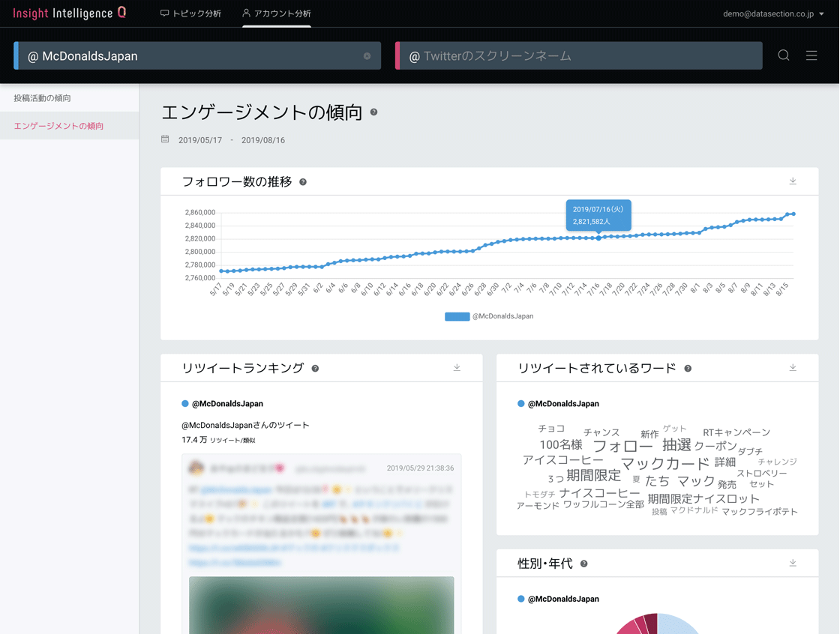Click the 17.4 万 retweet count
This screenshot has height=634, width=840.
click(x=194, y=440)
